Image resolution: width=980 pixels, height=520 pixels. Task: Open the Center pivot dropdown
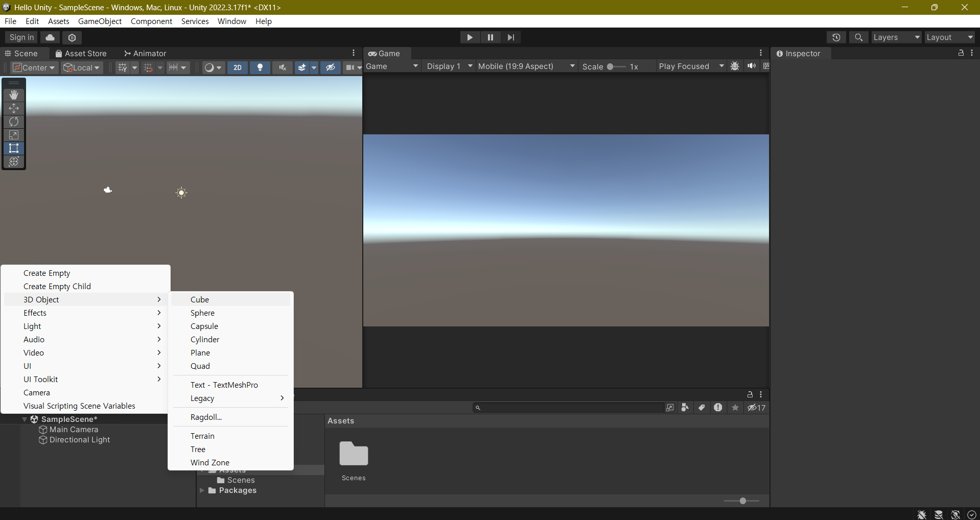[34, 67]
